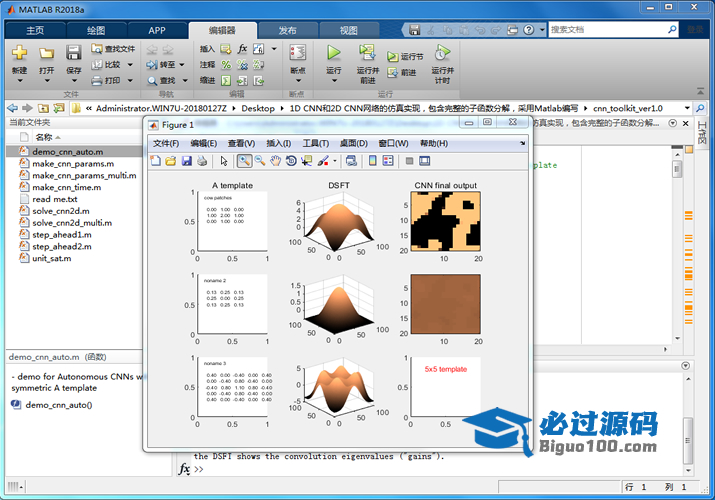Click Insert Legend icon in Figure 1
The height and width of the screenshot is (500, 715).
[388, 160]
